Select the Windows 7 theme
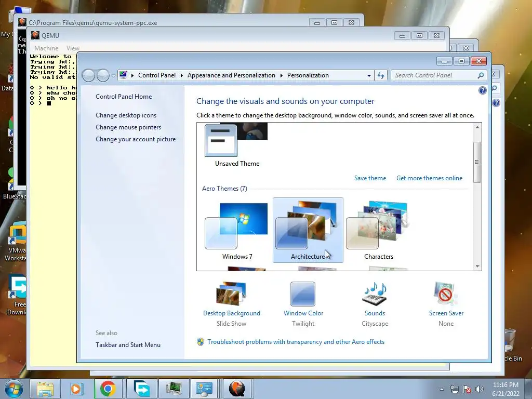532x399 pixels. click(237, 231)
